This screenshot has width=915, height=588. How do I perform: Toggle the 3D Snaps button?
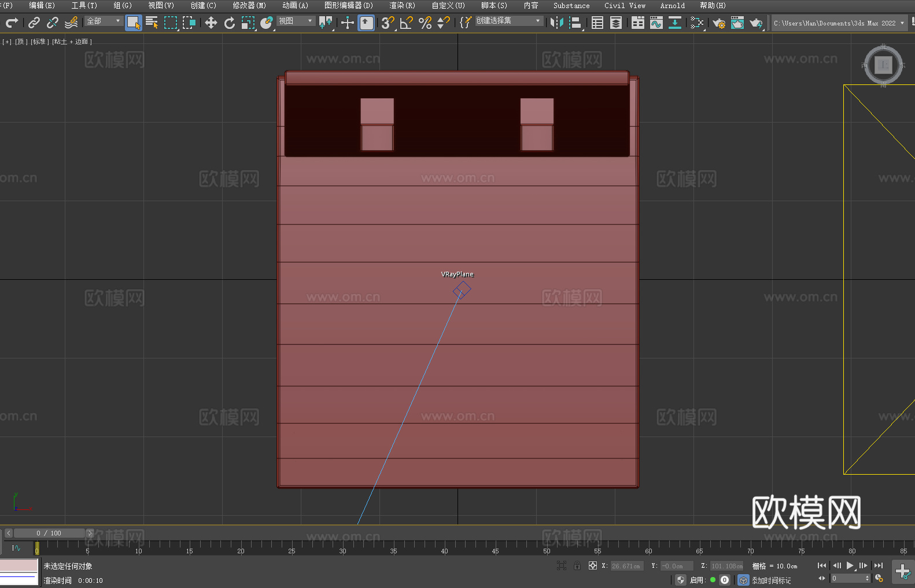tap(388, 23)
